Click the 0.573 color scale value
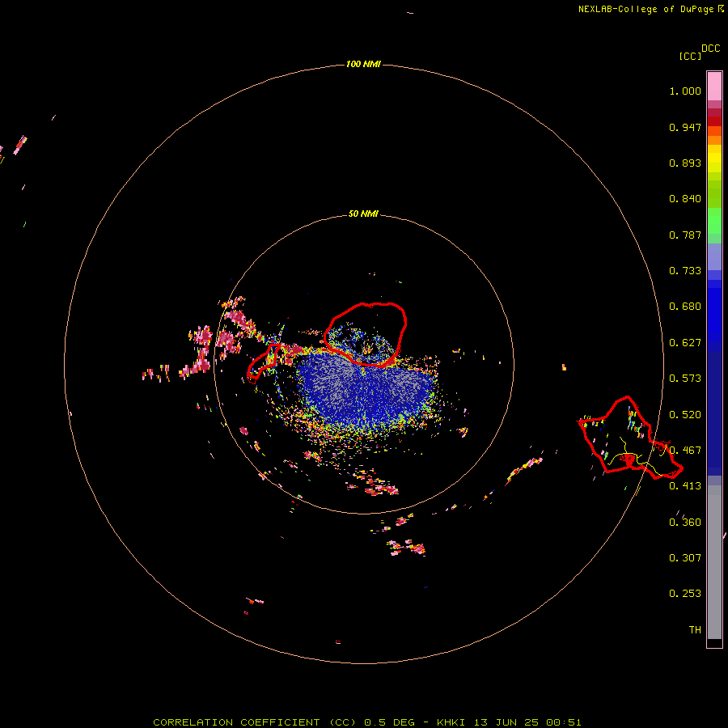Image resolution: width=728 pixels, height=728 pixels. pos(685,379)
